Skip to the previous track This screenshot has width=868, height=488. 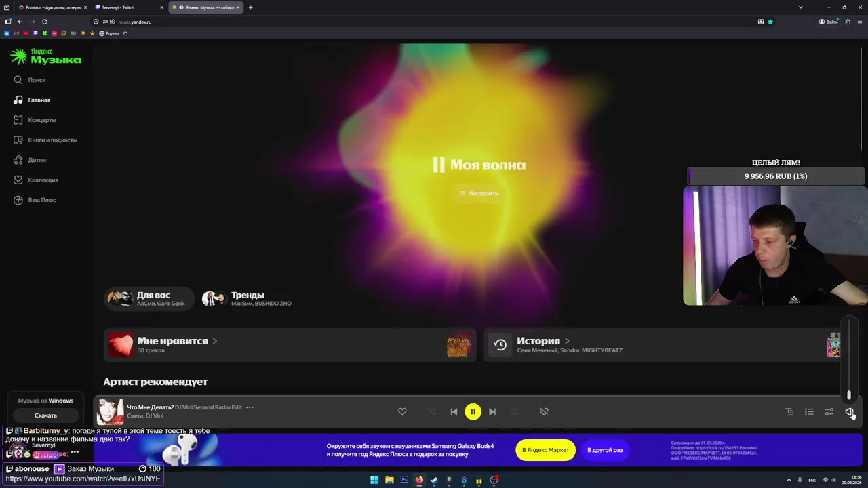(454, 411)
